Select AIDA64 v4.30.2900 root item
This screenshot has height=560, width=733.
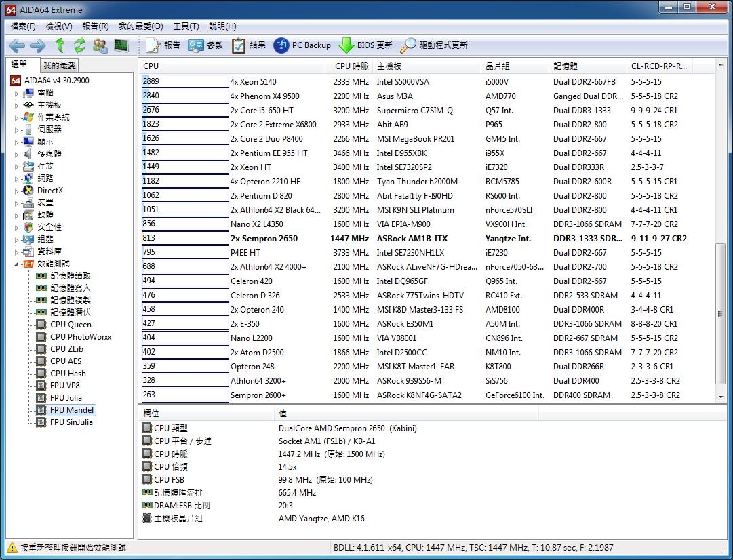[56, 81]
